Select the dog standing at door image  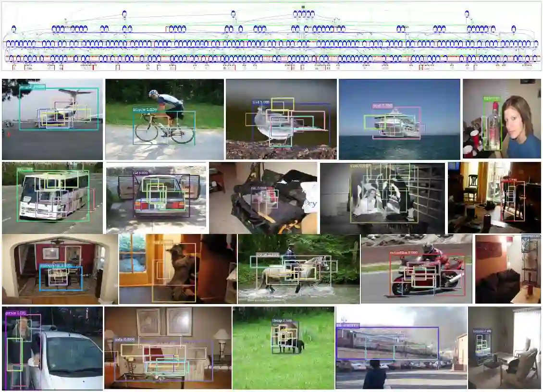coord(178,269)
